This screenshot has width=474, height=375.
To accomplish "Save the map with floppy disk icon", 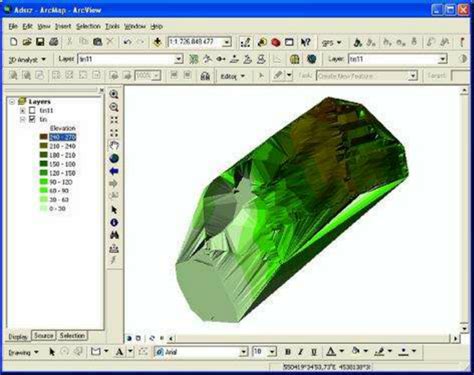I will click(40, 42).
